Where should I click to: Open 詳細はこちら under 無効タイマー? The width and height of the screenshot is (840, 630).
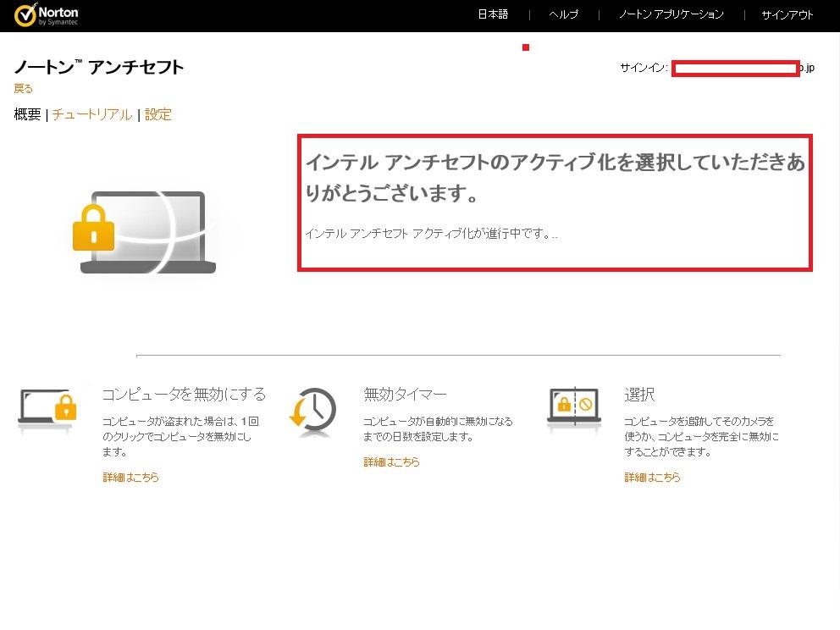point(391,461)
